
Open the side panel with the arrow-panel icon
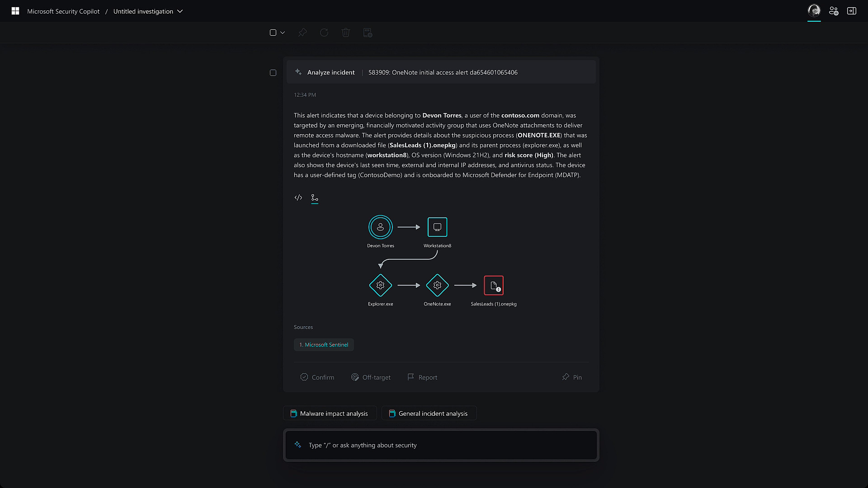pyautogui.click(x=852, y=11)
